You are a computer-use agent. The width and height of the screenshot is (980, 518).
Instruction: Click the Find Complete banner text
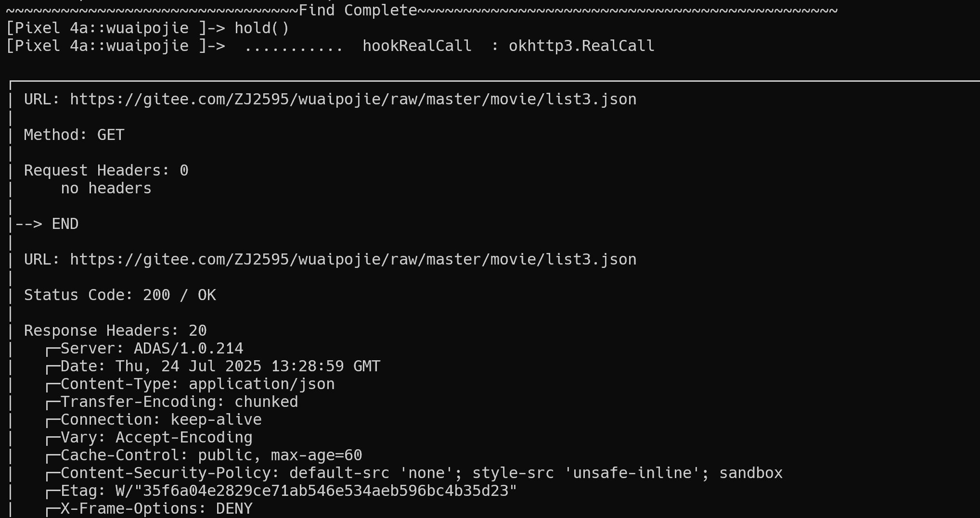pyautogui.click(x=358, y=11)
